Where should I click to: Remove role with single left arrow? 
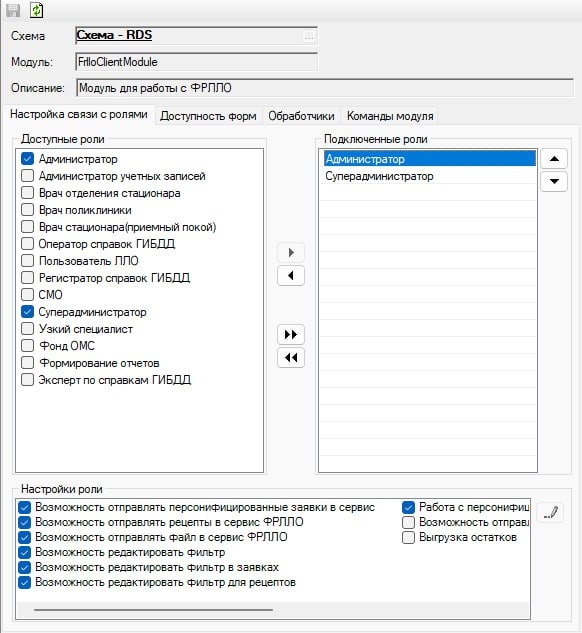[x=291, y=276]
